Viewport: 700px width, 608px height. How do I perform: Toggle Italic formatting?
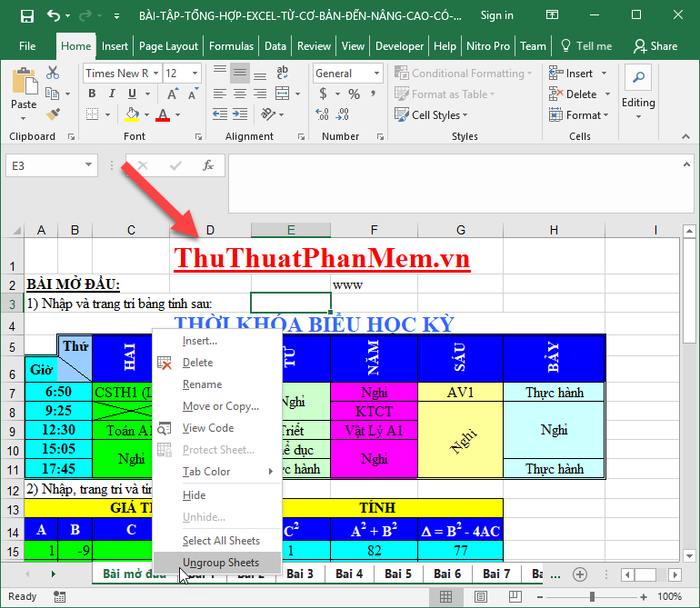(111, 95)
